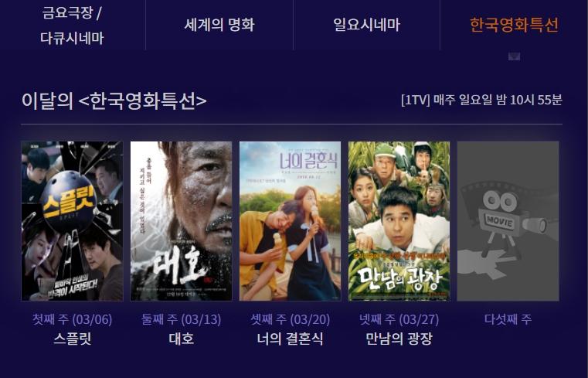The width and height of the screenshot is (588, 378).
Task: Open the 스플릿 movie poster
Action: (72, 221)
